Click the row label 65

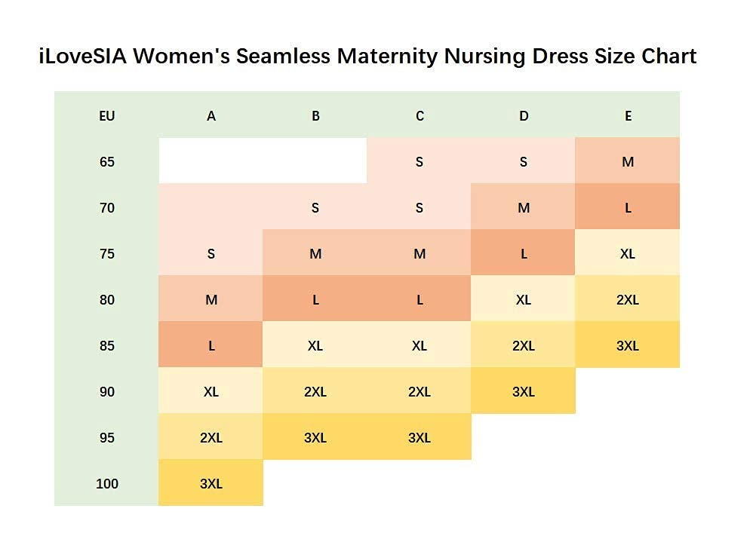pos(106,162)
